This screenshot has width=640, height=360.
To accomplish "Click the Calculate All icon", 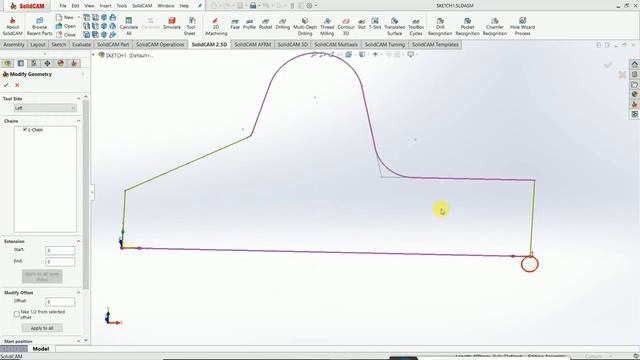I will tap(129, 27).
